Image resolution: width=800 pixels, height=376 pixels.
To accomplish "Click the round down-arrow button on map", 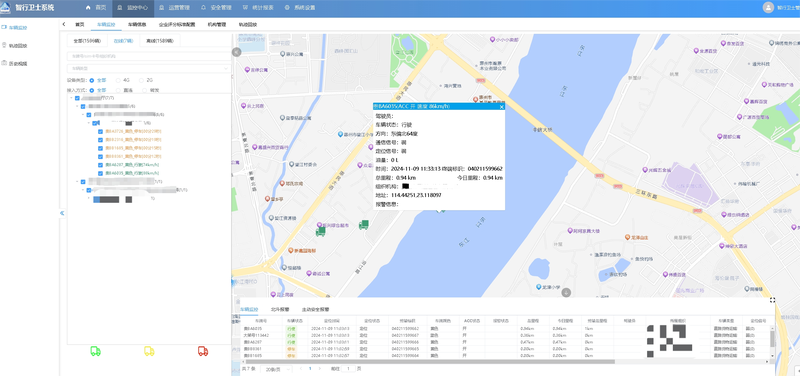I will 566,292.
